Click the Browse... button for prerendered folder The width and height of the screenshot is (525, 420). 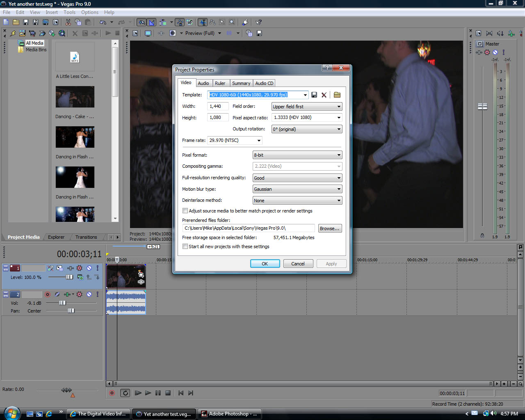point(329,228)
